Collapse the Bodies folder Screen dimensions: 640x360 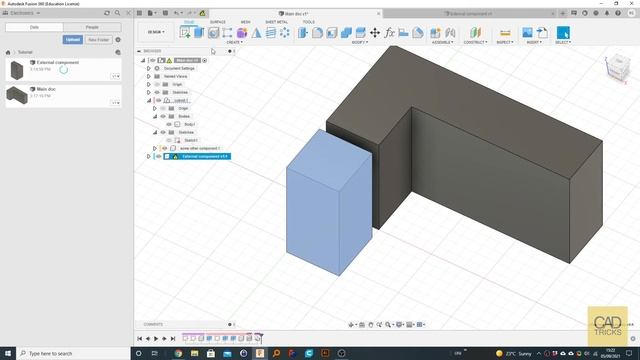pos(155,116)
